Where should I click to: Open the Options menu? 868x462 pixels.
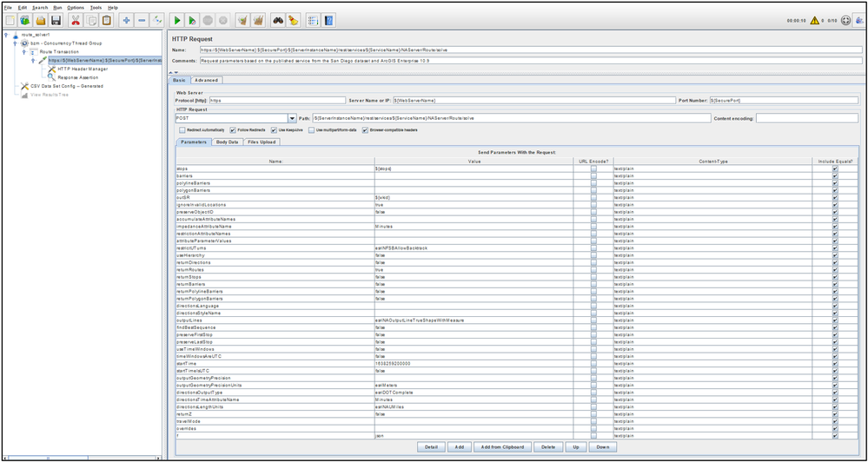coord(76,8)
